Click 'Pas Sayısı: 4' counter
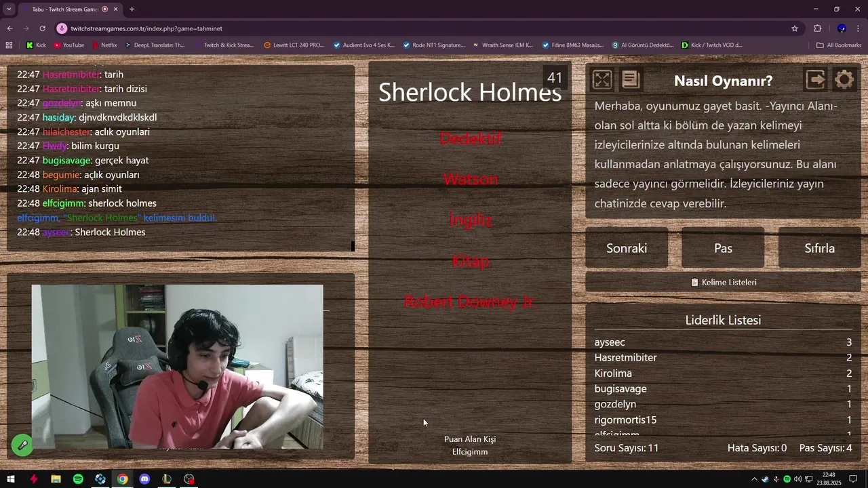The image size is (868, 488). [826, 448]
